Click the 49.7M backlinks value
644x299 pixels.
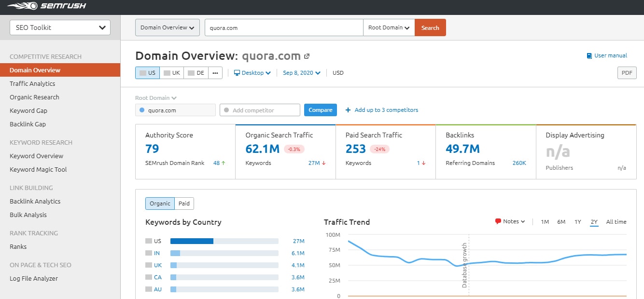(462, 149)
